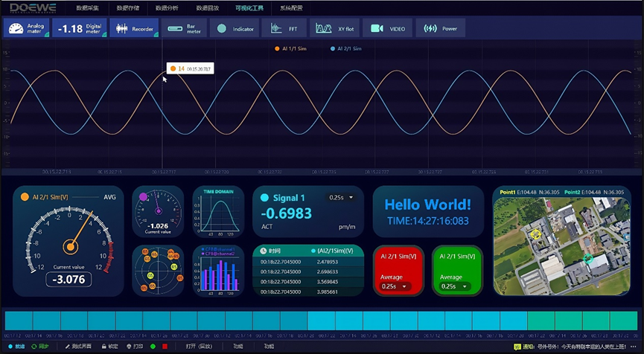Screen dimensions: 644x354
Task: Click the Power tool button
Action: [x=440, y=28]
